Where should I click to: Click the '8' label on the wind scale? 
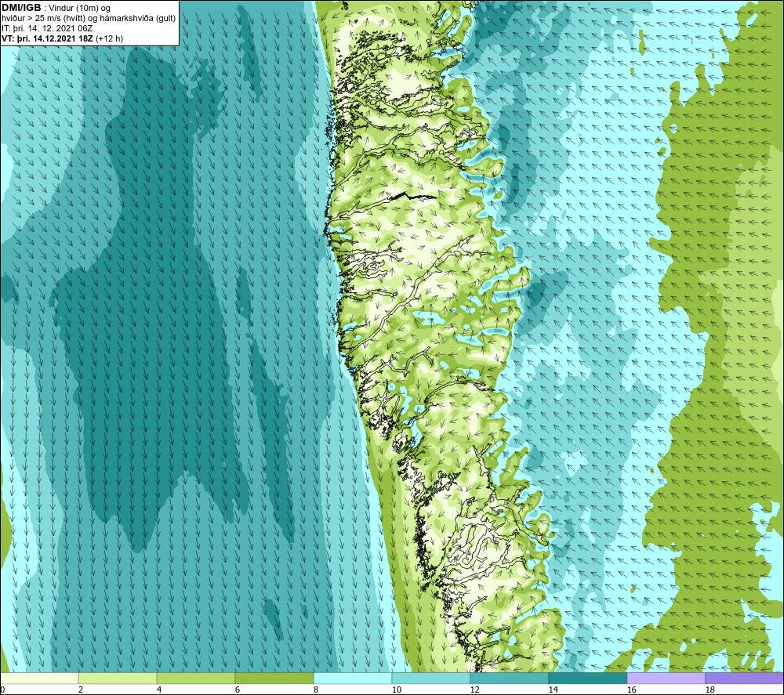pyautogui.click(x=315, y=690)
